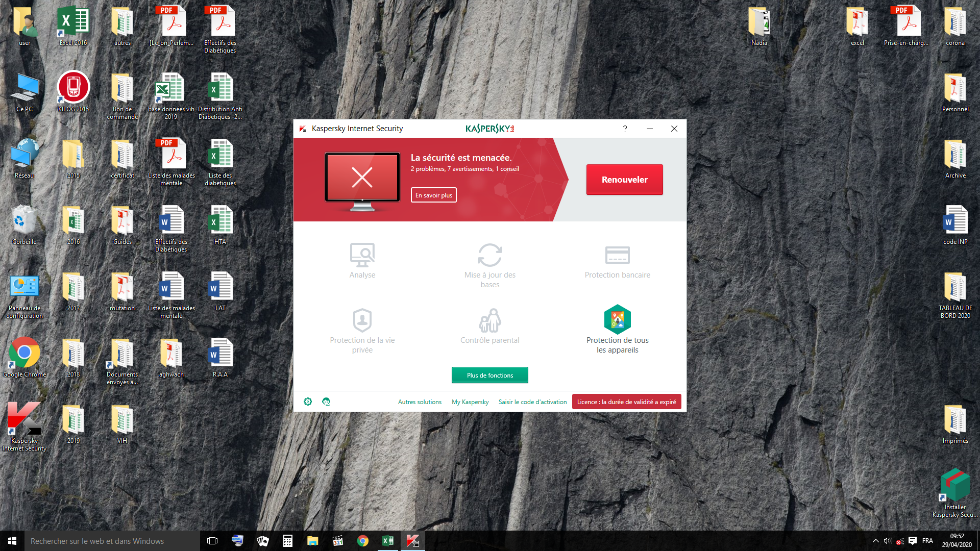Select the HTA Excel file
980x551 pixels.
pos(220,224)
